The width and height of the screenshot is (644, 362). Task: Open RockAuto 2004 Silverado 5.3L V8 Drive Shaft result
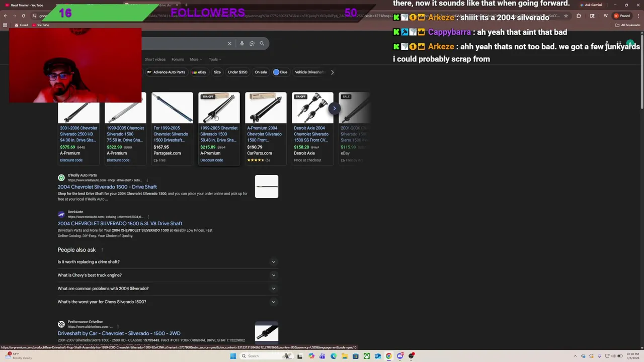pos(120,223)
